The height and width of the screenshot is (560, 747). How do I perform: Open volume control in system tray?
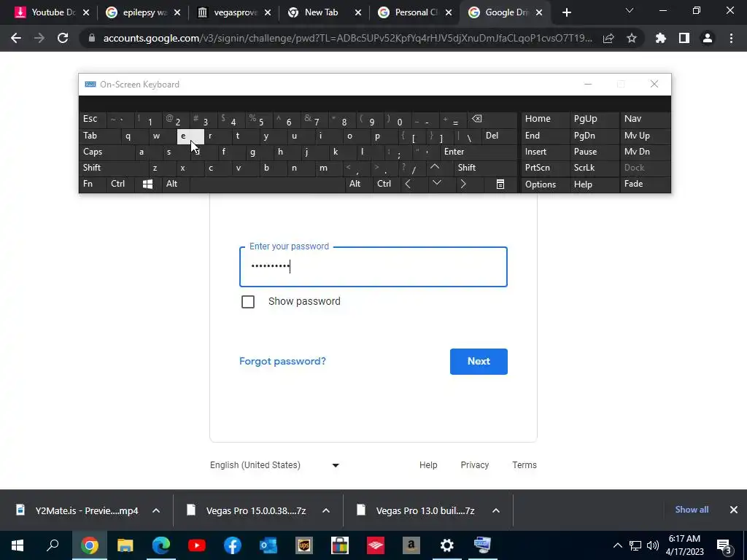pos(653,545)
